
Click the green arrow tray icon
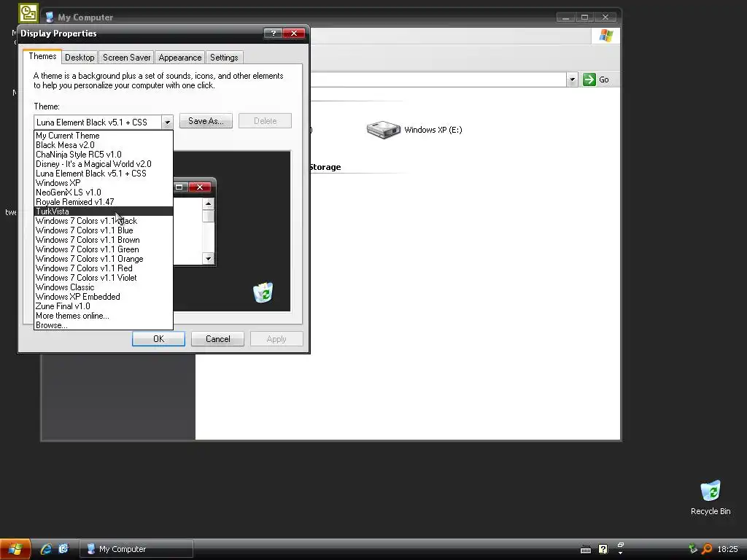click(x=693, y=549)
